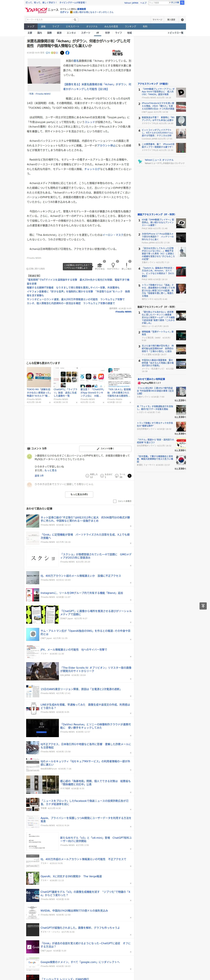
Task: Open マイページ link
Action: click(157, 20)
